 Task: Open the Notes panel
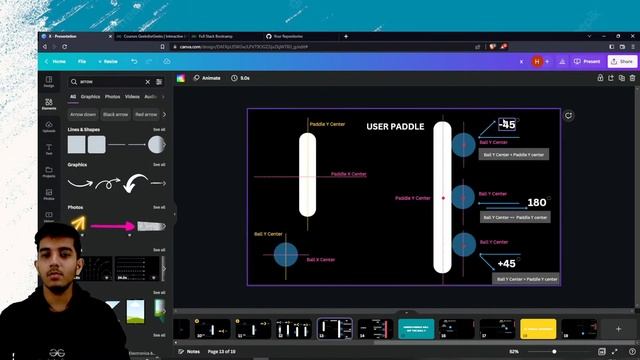point(189,351)
